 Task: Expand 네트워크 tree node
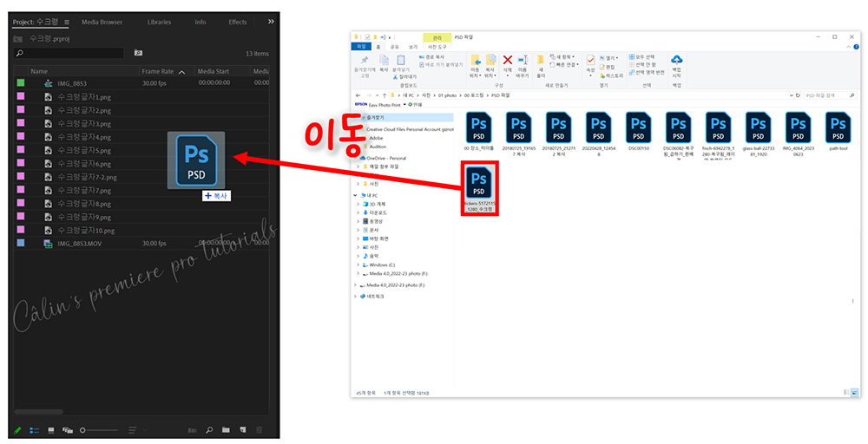(x=355, y=297)
